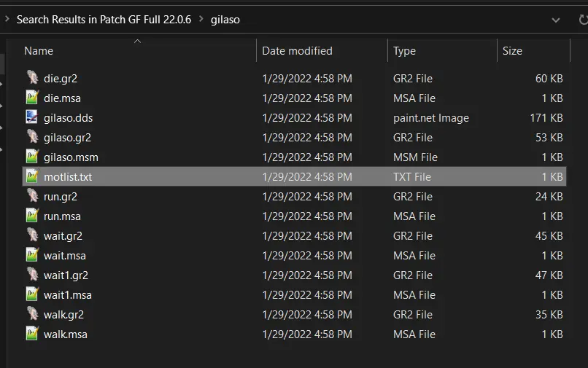This screenshot has height=368, width=588.
Task: Select the walk.gr2 file icon
Action: [x=32, y=314]
